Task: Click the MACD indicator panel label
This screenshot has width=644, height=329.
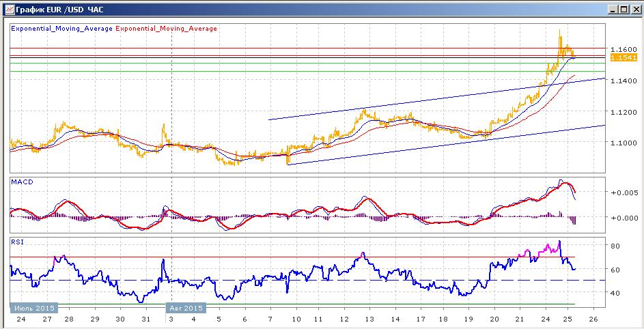Action: coord(22,182)
